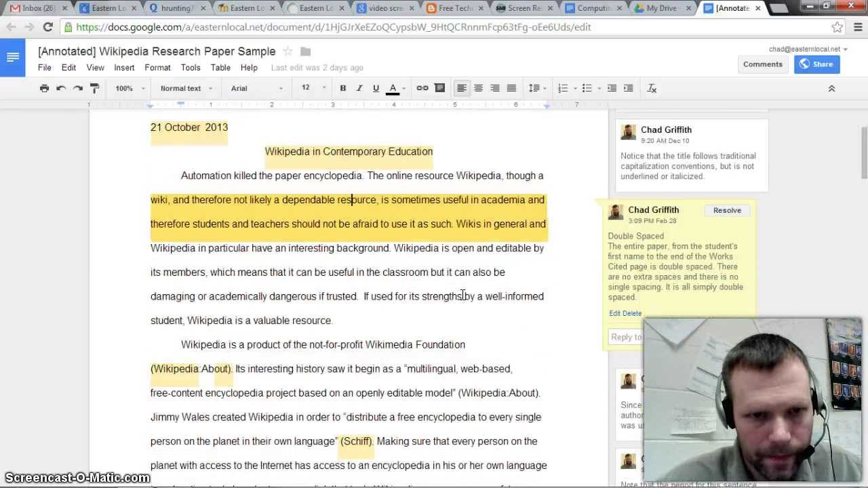
Task: Open the Table menu
Action: (220, 68)
